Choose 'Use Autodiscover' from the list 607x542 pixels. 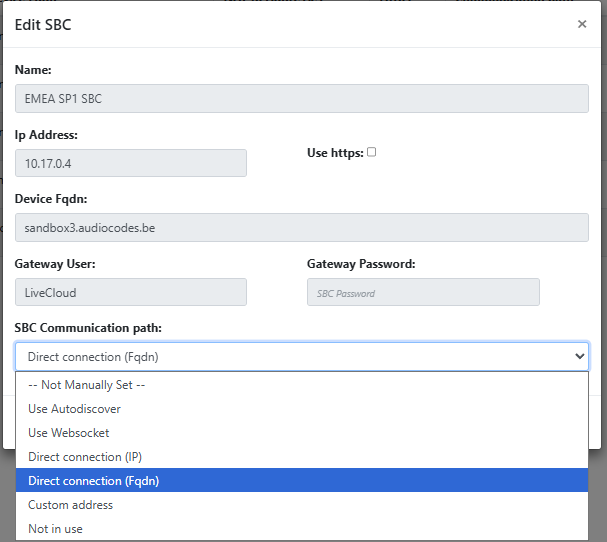click(74, 409)
